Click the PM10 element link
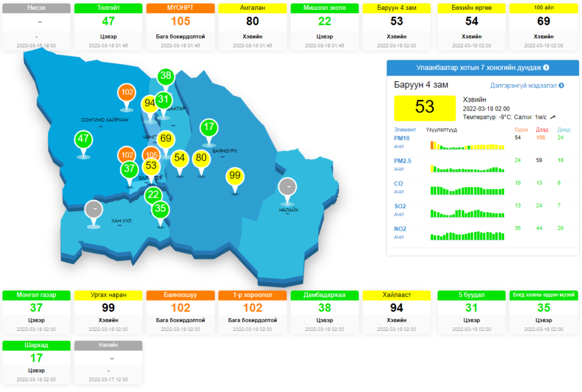The image size is (582, 392). point(402,138)
